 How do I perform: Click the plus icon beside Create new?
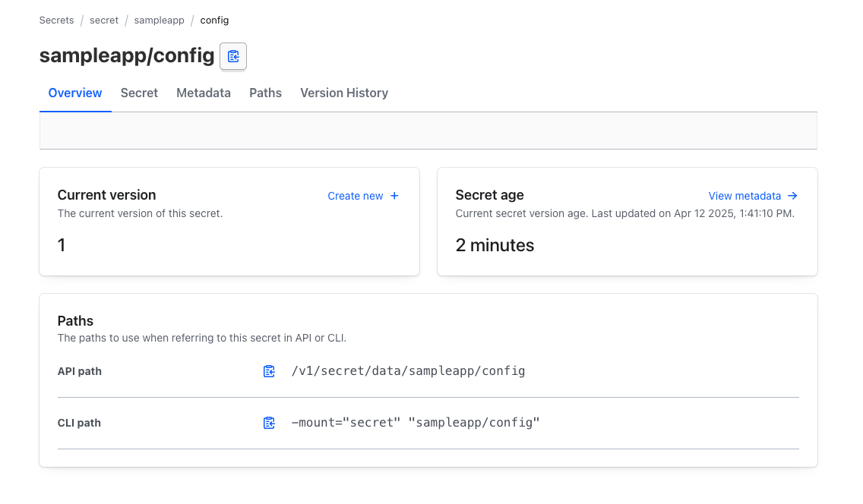pos(394,196)
